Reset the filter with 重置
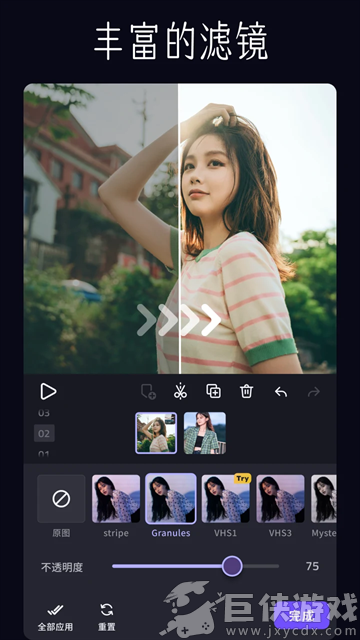Image resolution: width=360 pixels, height=640 pixels. coord(107,617)
